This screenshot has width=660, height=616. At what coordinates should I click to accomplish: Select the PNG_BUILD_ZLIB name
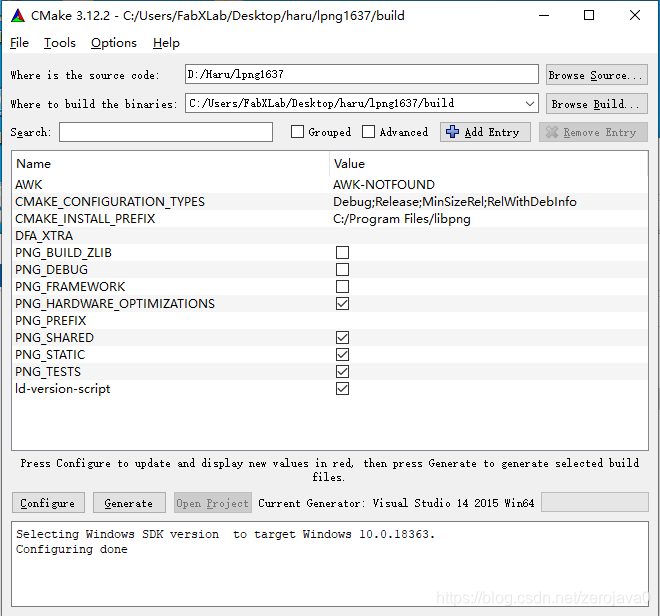63,253
